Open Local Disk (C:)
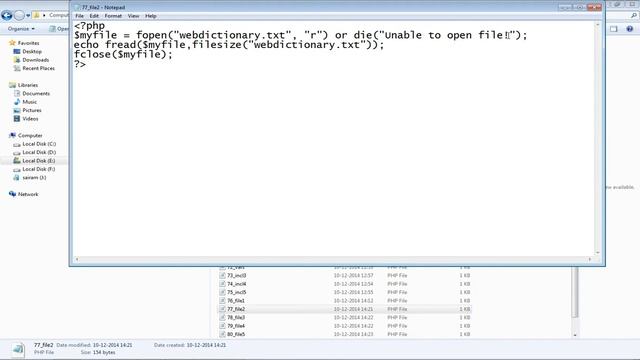Viewport: 640px width, 360px height. point(39,144)
